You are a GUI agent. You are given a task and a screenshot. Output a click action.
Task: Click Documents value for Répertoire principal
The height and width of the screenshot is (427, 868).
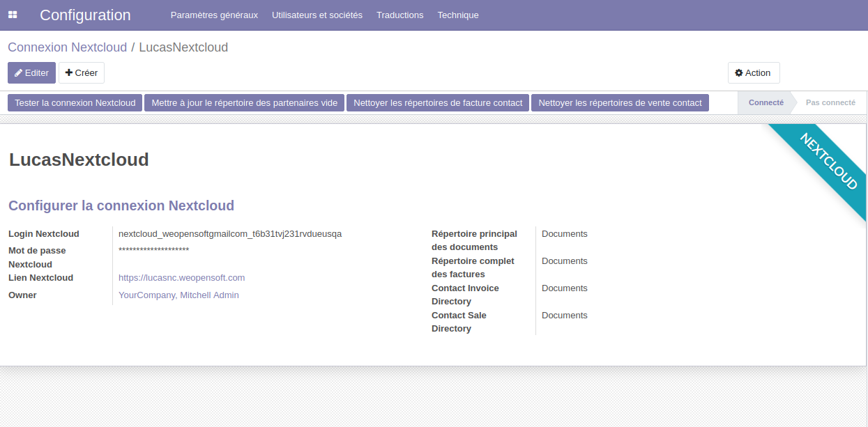[565, 233]
